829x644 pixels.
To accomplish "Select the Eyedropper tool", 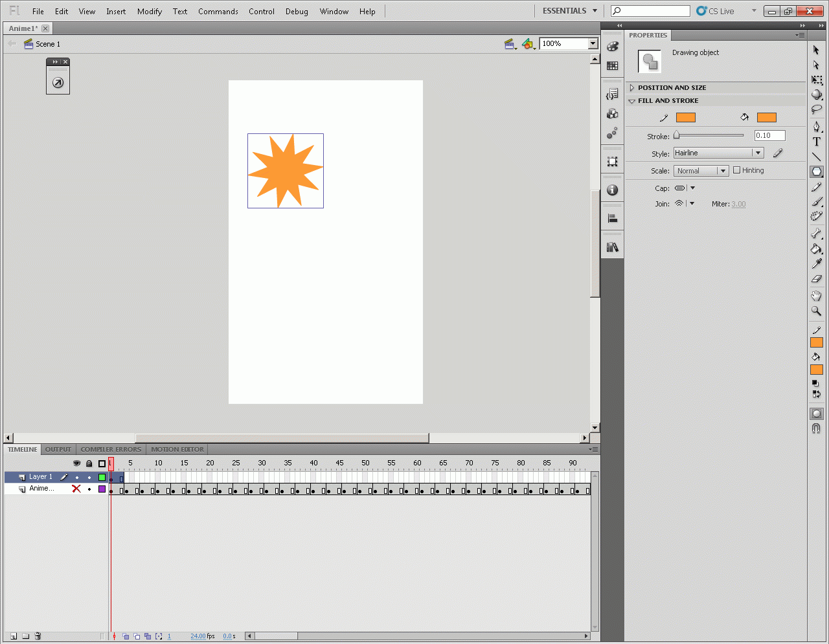I will pyautogui.click(x=816, y=264).
